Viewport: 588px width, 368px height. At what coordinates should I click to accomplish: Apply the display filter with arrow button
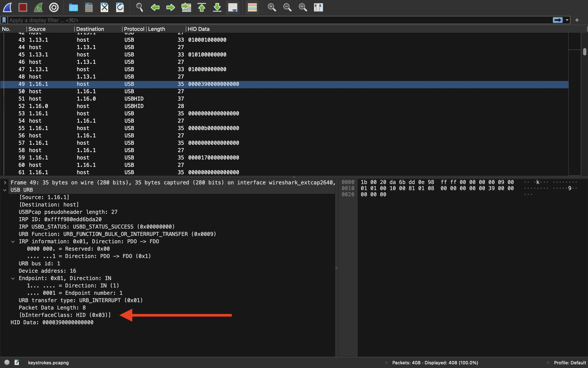pos(558,20)
